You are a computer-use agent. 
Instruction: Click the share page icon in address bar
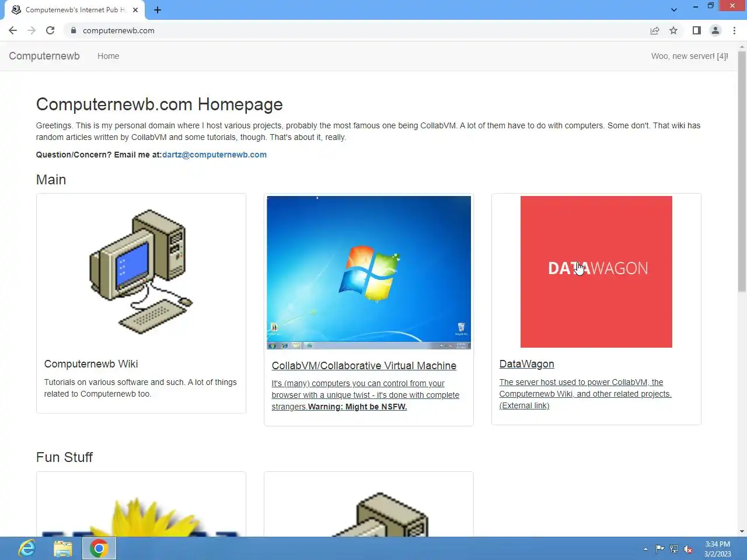point(655,30)
